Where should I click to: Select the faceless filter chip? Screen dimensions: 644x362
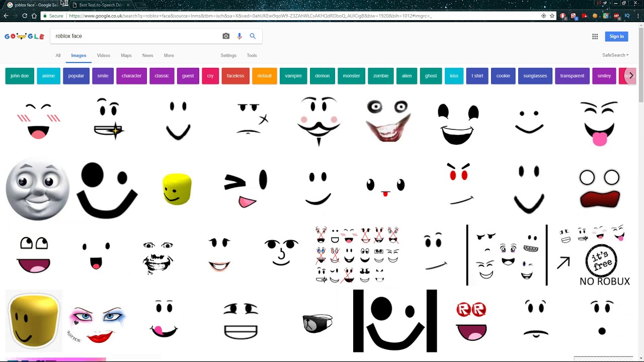point(235,76)
